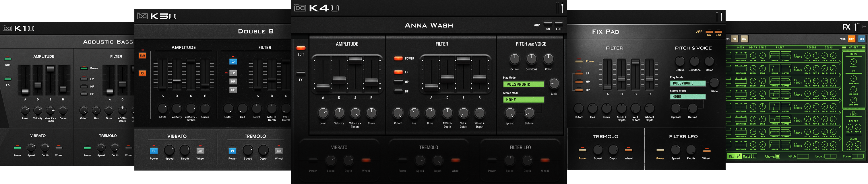Toggle Vibrato Power in K1U
The image size is (868, 184).
pos(17,147)
